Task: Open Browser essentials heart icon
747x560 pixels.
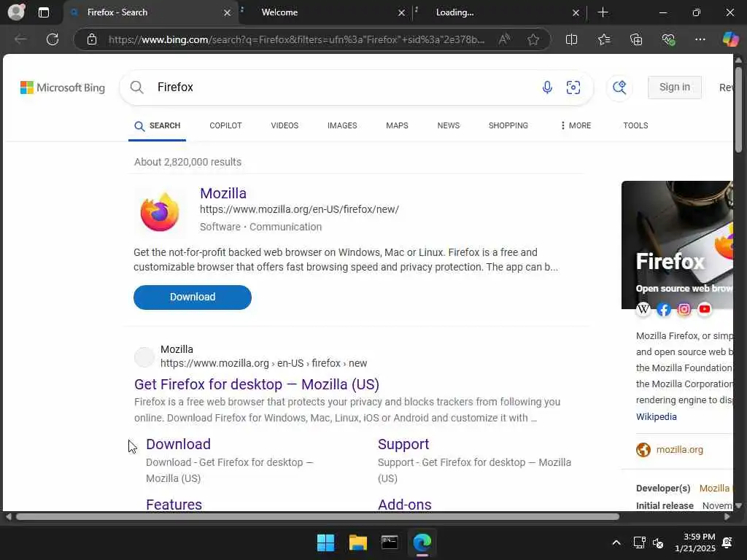Action: coord(668,39)
